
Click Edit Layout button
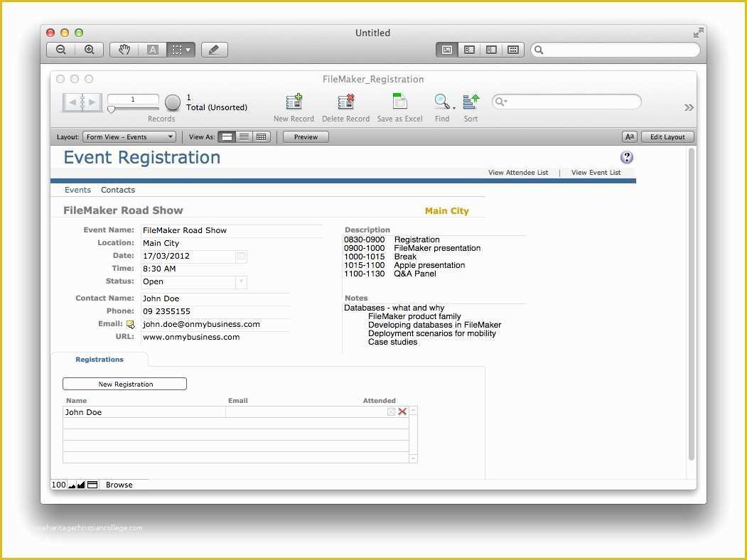(667, 136)
